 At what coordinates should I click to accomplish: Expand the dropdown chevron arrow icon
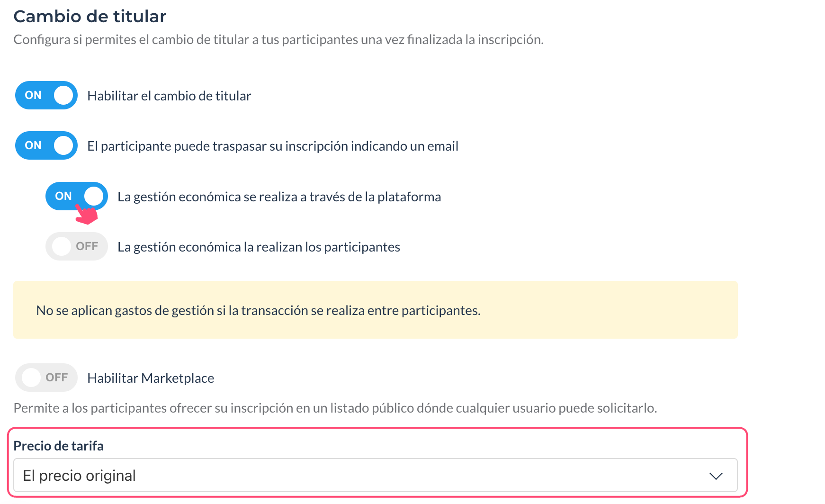point(716,476)
